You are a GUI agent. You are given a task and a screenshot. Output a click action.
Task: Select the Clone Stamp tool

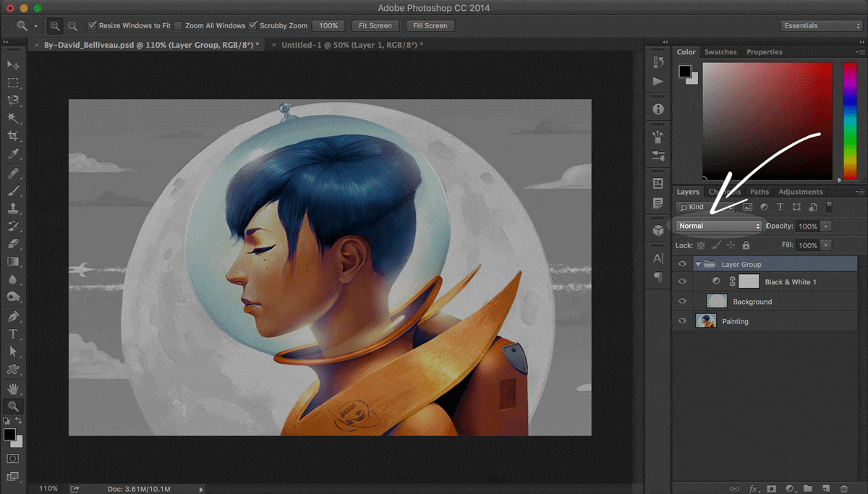(13, 209)
